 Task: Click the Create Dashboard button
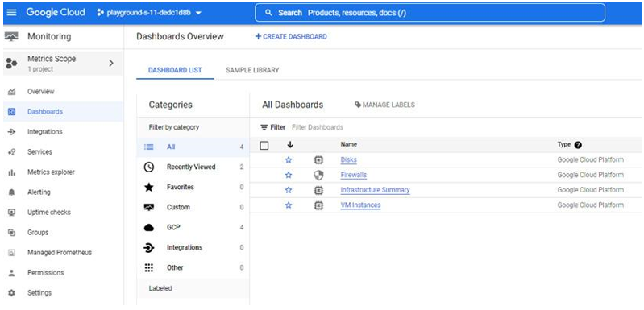click(x=291, y=36)
